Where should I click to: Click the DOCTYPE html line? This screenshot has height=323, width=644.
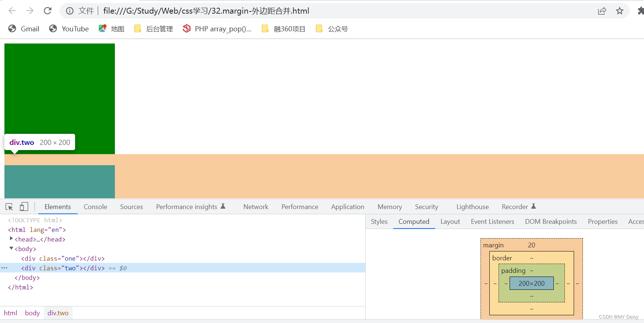click(x=35, y=220)
